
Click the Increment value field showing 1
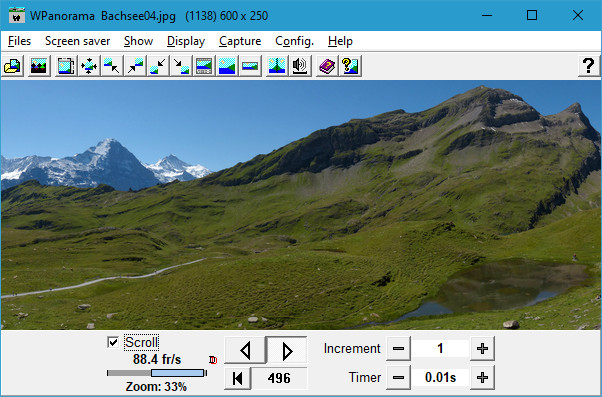click(440, 349)
